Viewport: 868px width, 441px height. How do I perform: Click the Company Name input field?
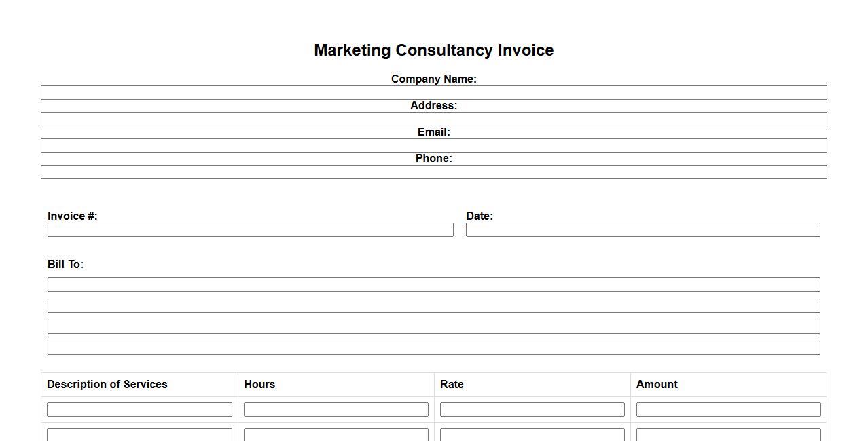point(433,93)
